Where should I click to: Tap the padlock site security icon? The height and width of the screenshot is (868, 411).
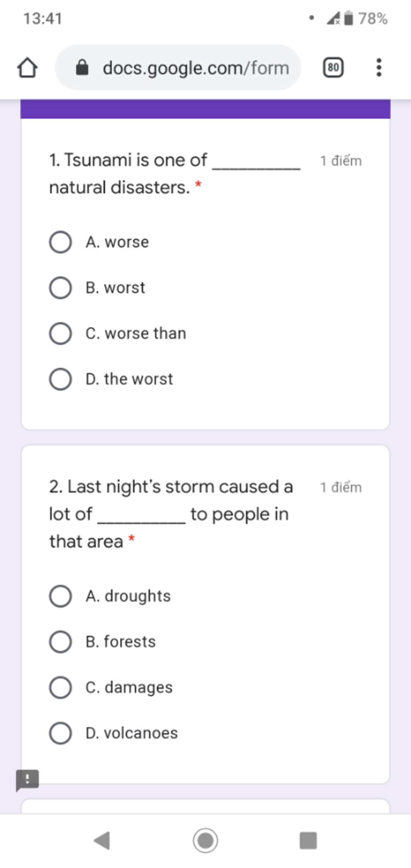(x=82, y=67)
